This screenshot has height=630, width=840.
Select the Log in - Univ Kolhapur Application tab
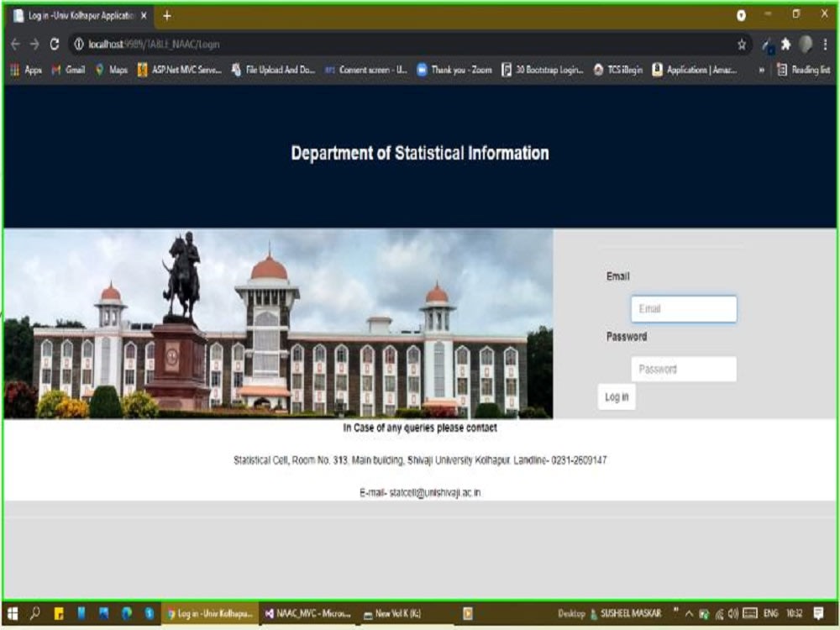pyautogui.click(x=81, y=16)
